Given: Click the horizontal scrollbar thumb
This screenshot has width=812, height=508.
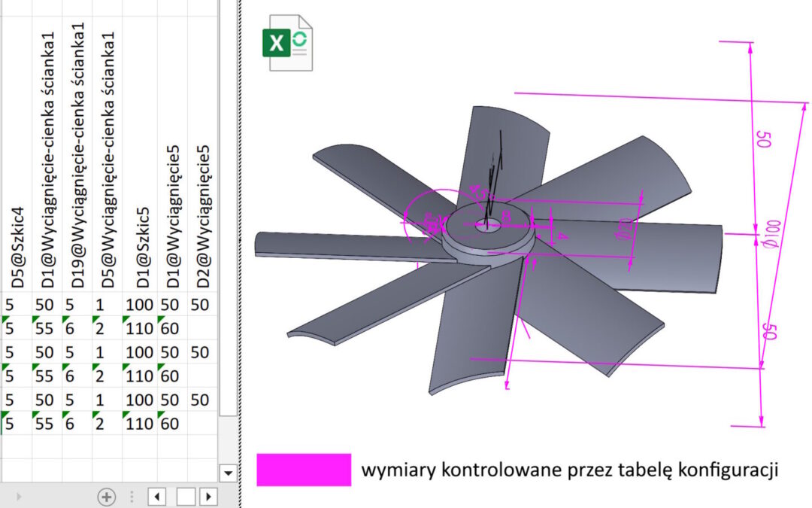Looking at the screenshot, I should pyautogui.click(x=185, y=497).
